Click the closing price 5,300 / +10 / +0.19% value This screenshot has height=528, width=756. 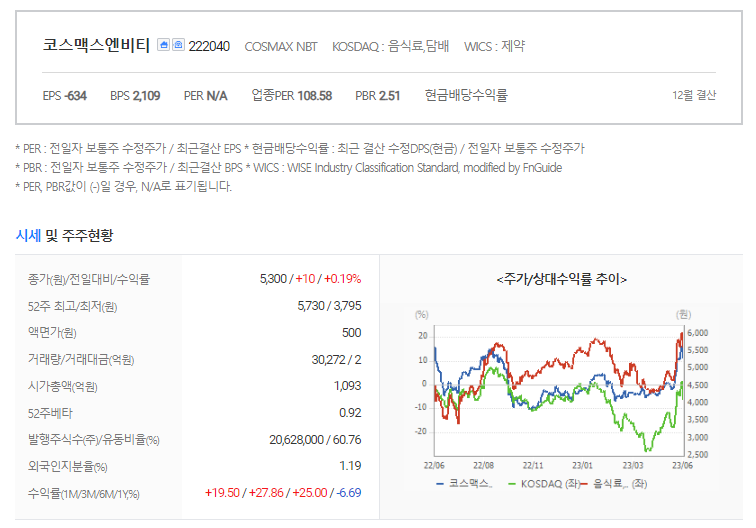coord(310,279)
